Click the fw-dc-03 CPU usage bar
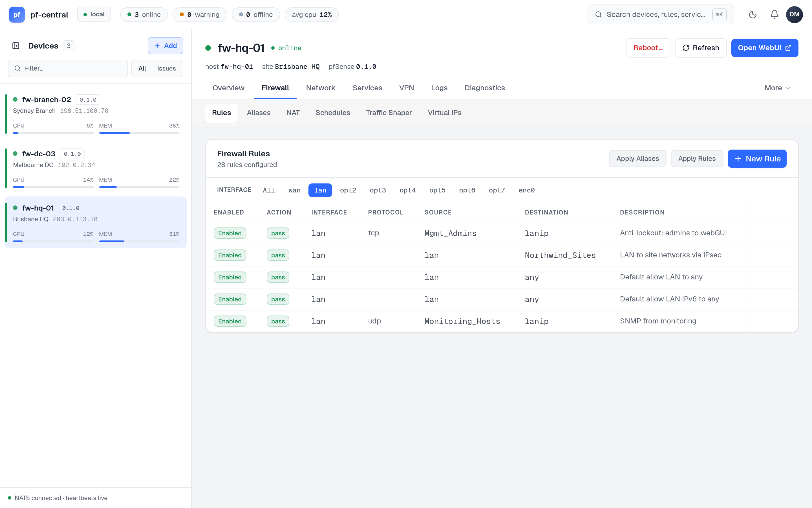The width and height of the screenshot is (812, 508). (x=53, y=187)
